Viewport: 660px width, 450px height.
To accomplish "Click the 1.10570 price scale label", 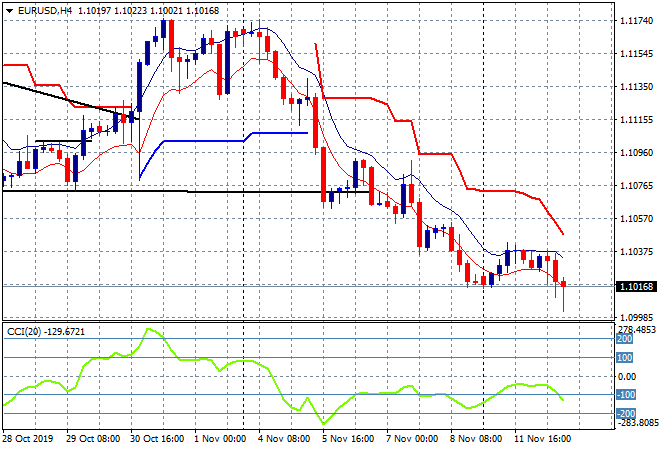I will click(637, 218).
